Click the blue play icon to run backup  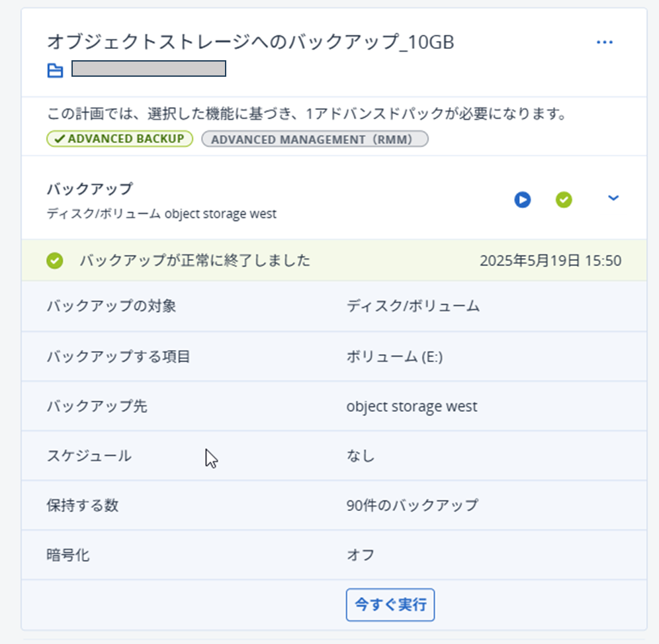523,199
